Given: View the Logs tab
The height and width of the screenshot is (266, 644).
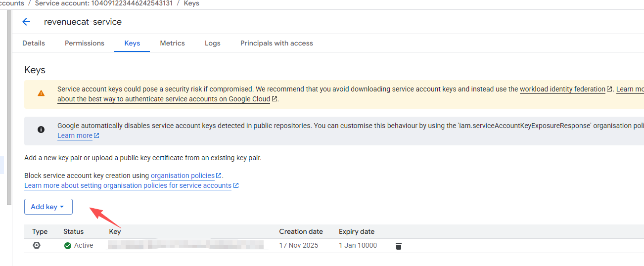Looking at the screenshot, I should pyautogui.click(x=213, y=43).
